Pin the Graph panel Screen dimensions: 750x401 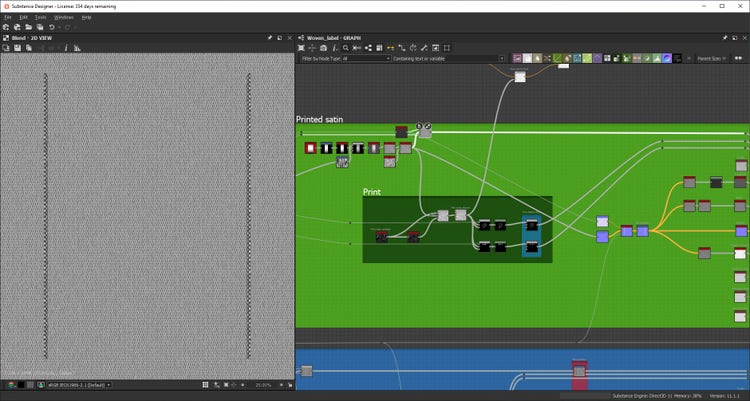[x=727, y=37]
